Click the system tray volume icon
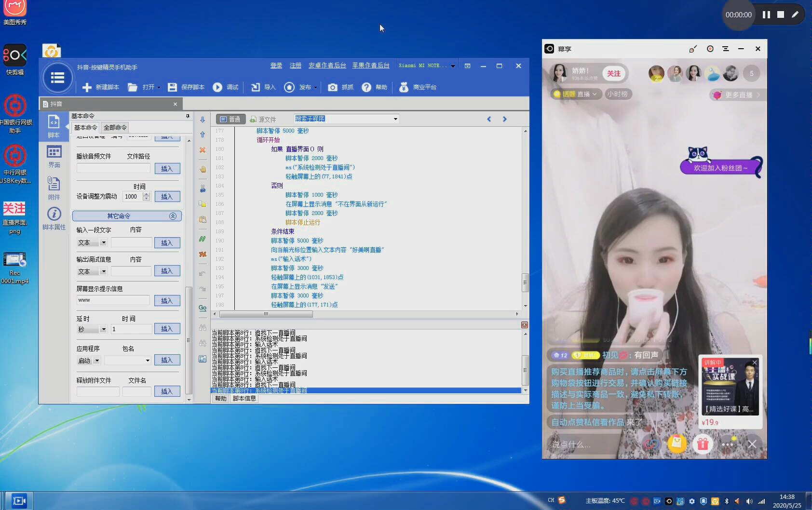 point(749,501)
